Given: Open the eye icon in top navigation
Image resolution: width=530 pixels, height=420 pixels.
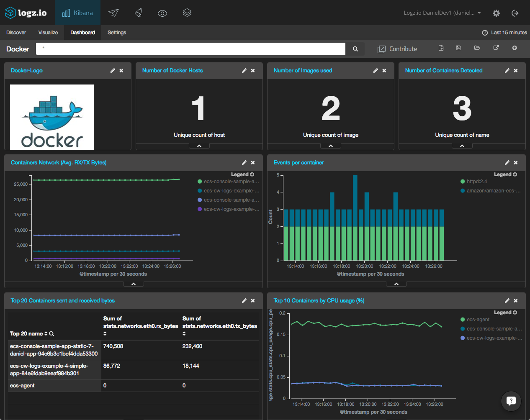Looking at the screenshot, I should pyautogui.click(x=162, y=13).
